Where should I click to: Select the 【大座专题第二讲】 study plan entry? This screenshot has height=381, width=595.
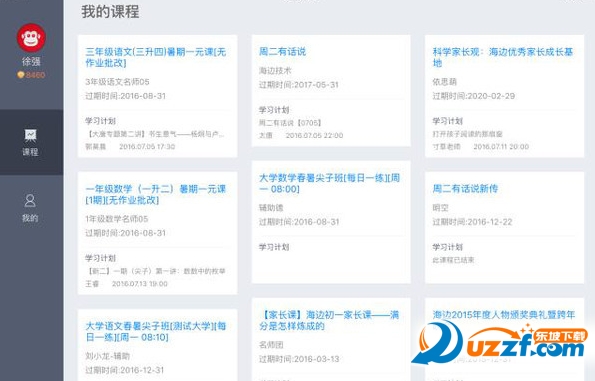pos(156,134)
